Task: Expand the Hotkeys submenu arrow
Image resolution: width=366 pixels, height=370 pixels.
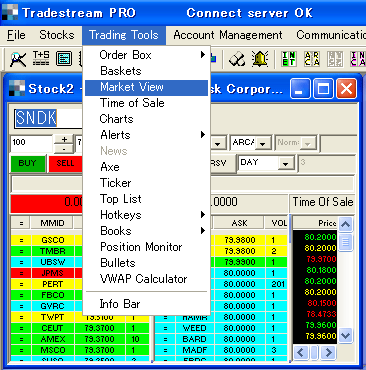Action: [203, 215]
